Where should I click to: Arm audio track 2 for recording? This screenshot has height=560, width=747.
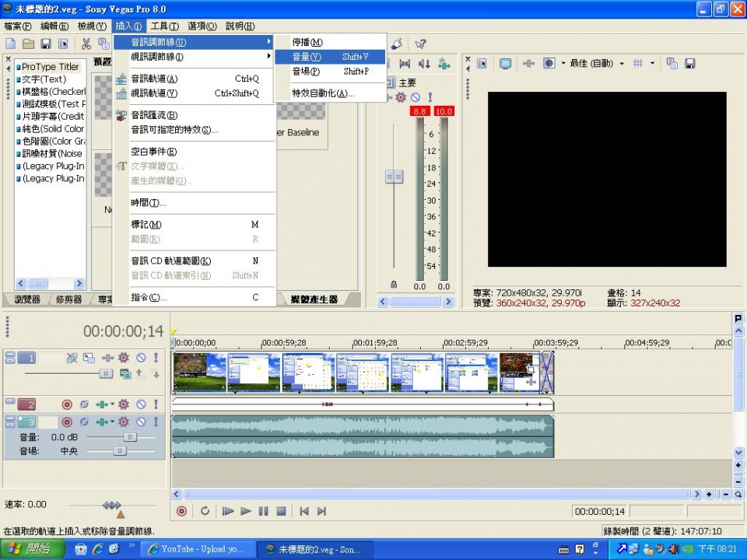click(67, 404)
